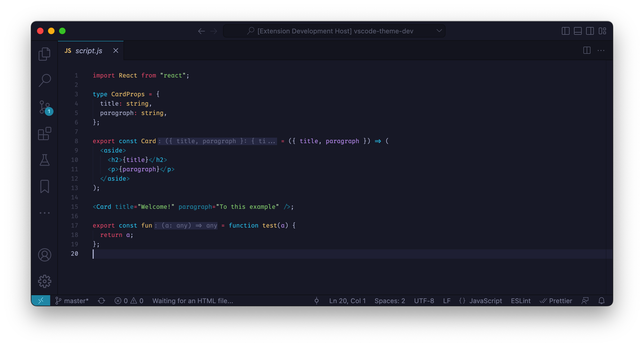The width and height of the screenshot is (644, 347).
Task: Toggle the primary sidebar layout button
Action: [565, 31]
